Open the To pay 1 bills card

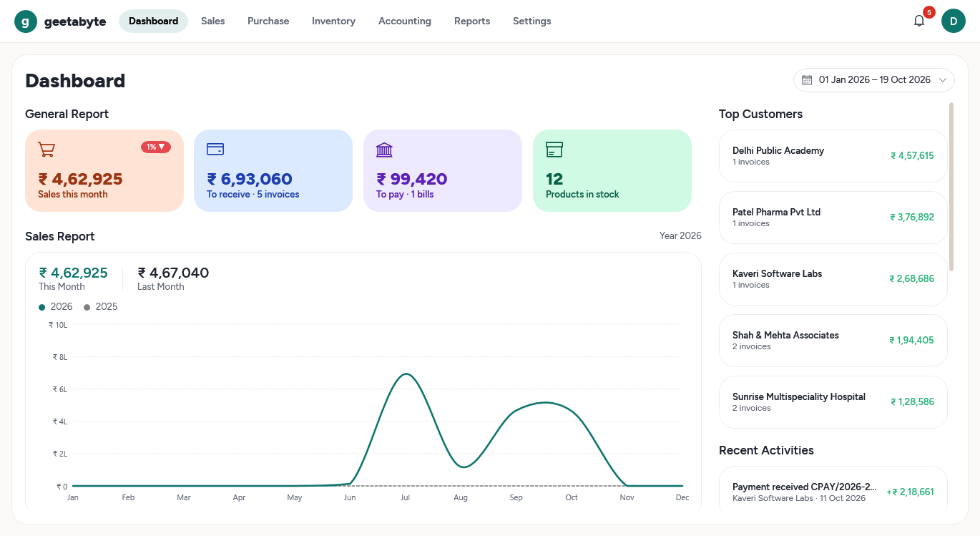[x=443, y=170]
